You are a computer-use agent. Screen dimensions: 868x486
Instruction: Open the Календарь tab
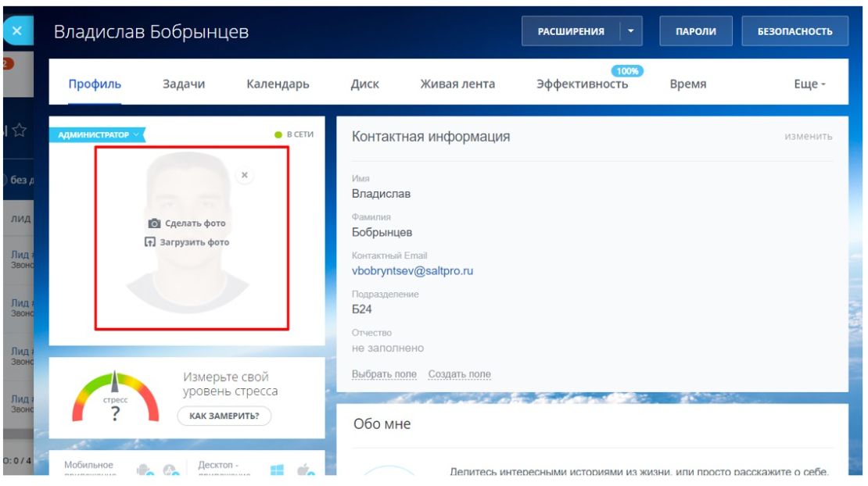[278, 84]
